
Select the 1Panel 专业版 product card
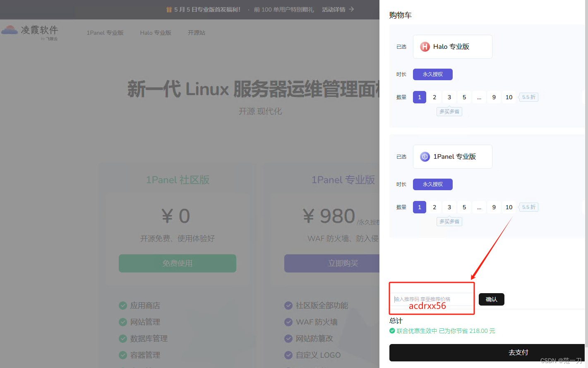(x=453, y=157)
